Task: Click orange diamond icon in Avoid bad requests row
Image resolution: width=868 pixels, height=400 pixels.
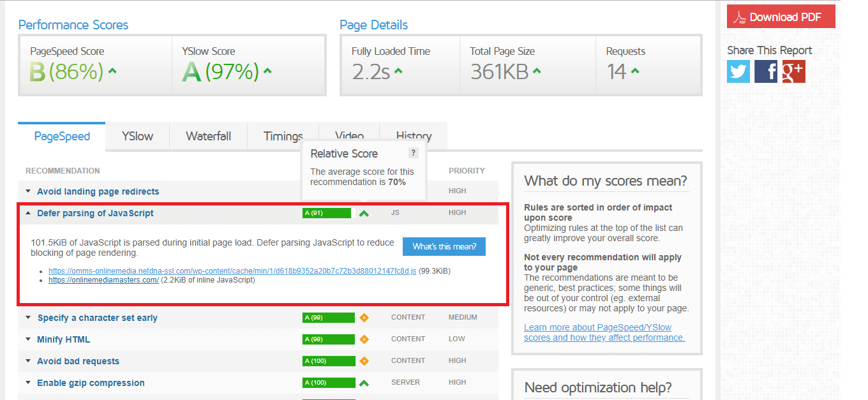Action: click(x=364, y=361)
